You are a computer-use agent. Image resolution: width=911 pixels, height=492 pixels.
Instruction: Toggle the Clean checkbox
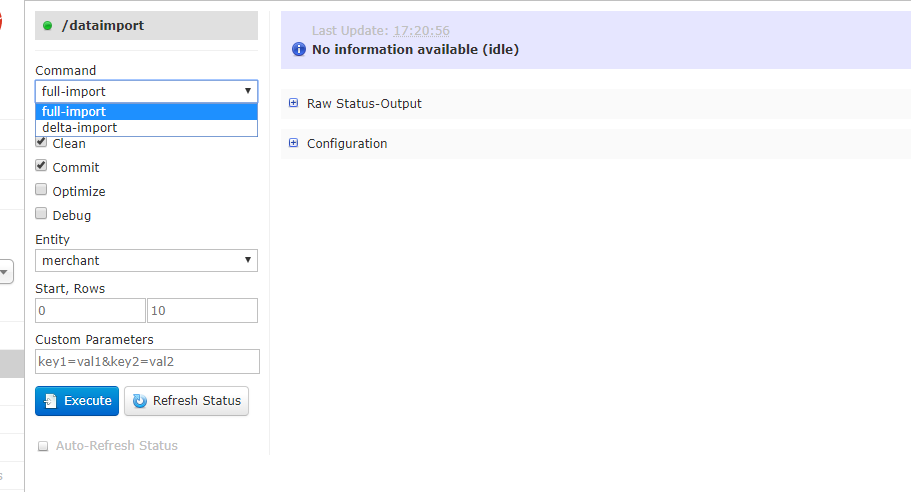(x=41, y=142)
